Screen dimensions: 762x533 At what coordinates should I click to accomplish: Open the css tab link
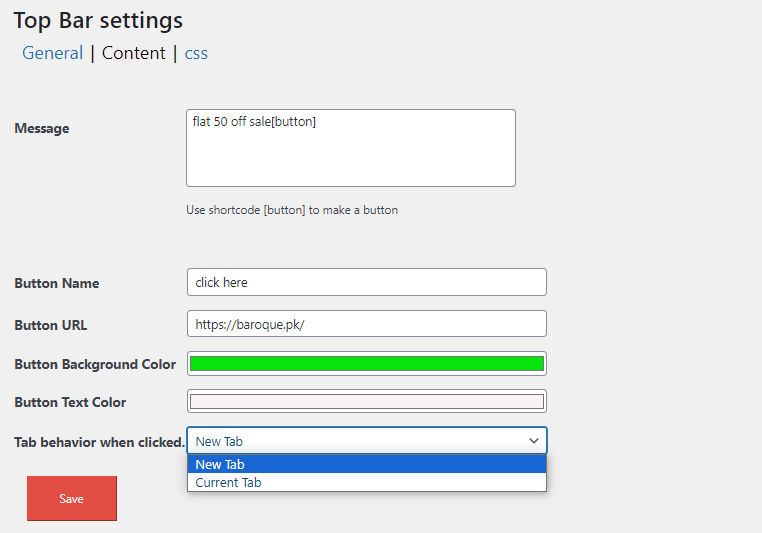(x=196, y=53)
